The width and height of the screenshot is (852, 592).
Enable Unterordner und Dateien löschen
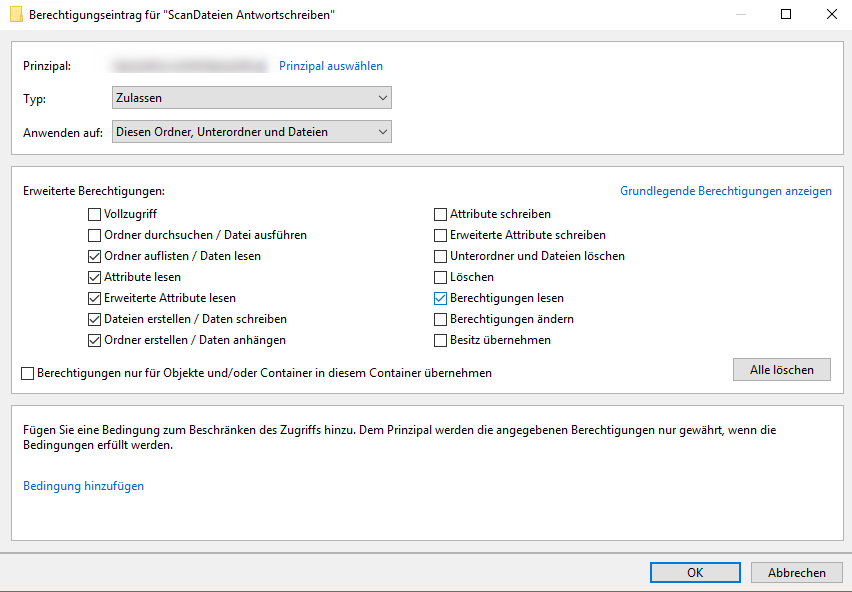[x=441, y=256]
